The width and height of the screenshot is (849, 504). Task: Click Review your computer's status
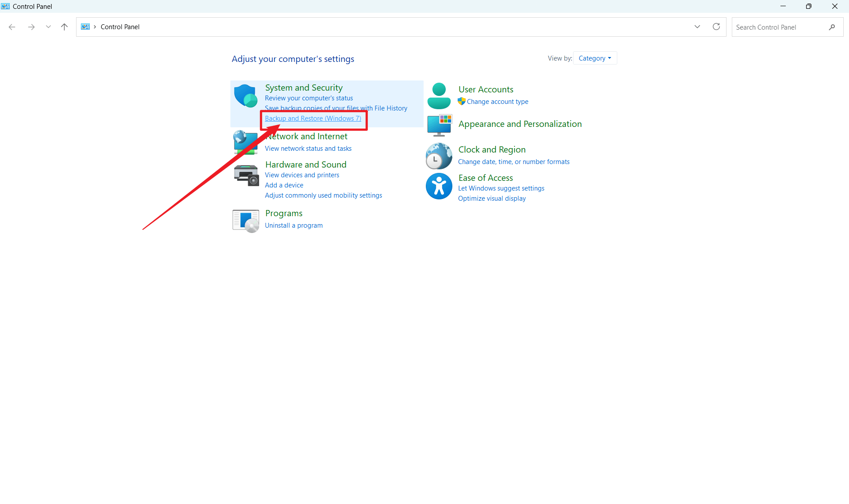pos(309,98)
